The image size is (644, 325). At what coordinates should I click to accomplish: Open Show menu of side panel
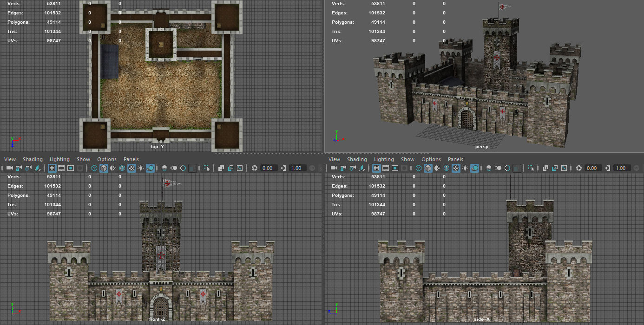click(x=407, y=159)
